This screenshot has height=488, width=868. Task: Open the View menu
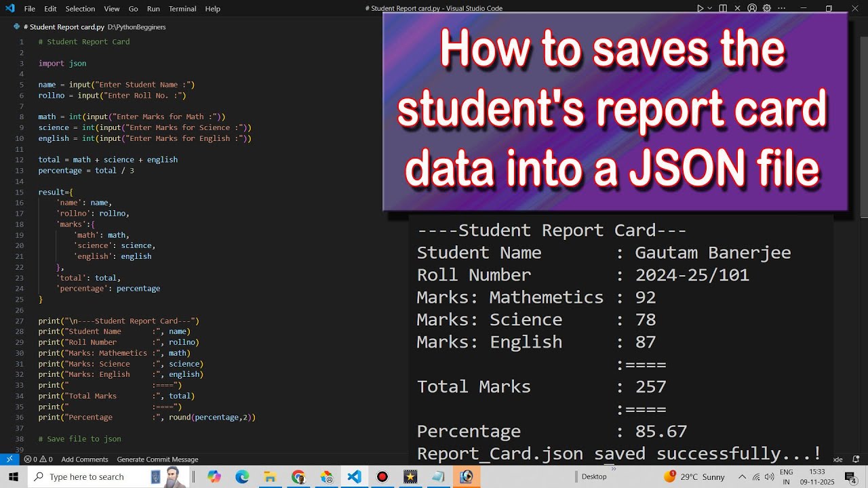coord(112,9)
